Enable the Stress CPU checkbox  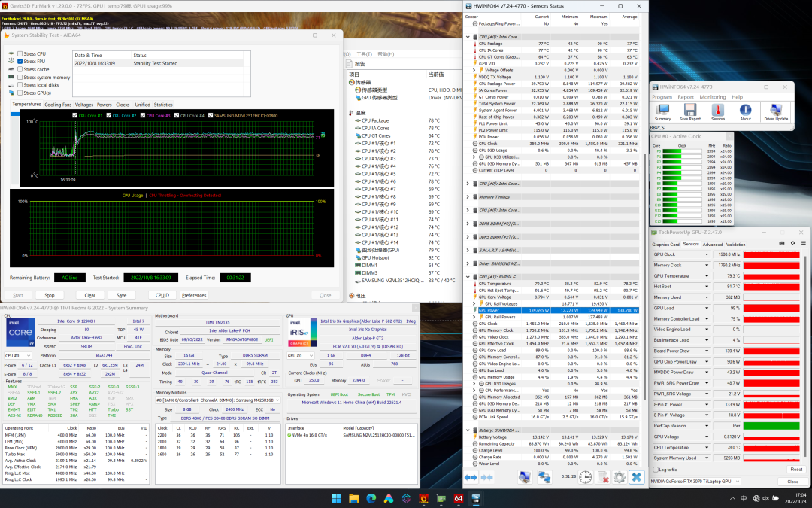(19, 54)
